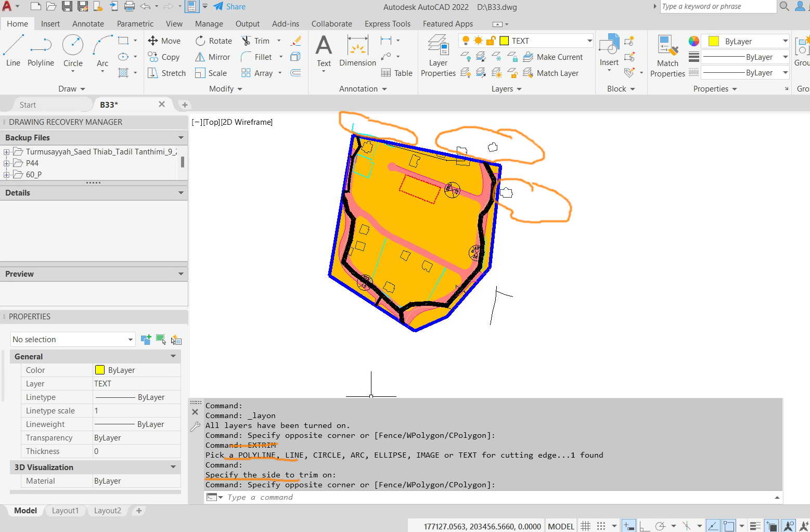Open the layer selection dropdown
The width and height of the screenshot is (810, 532).
[588, 40]
